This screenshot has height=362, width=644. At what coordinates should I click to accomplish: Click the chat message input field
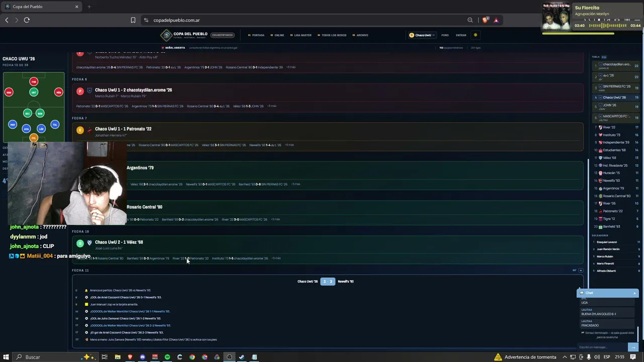click(602, 347)
